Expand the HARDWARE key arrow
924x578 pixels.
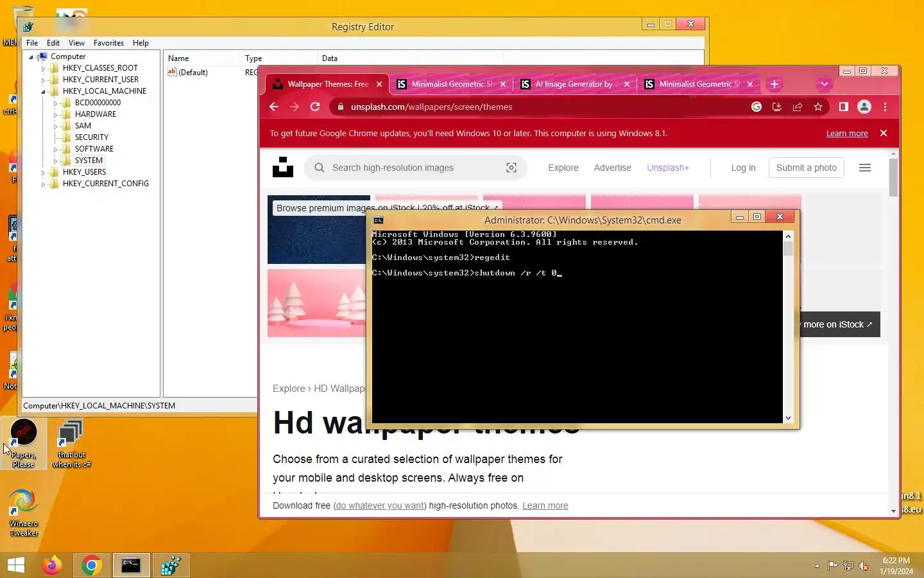coord(55,114)
